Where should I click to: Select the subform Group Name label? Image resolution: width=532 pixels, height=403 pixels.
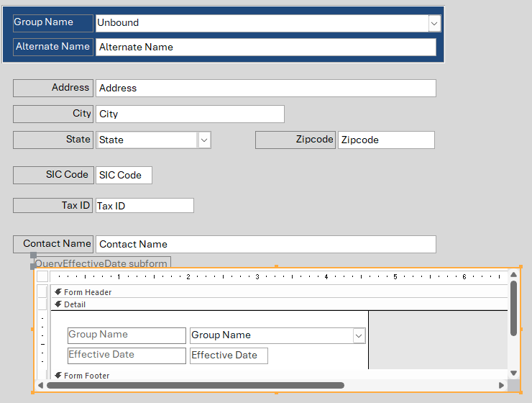tap(127, 335)
